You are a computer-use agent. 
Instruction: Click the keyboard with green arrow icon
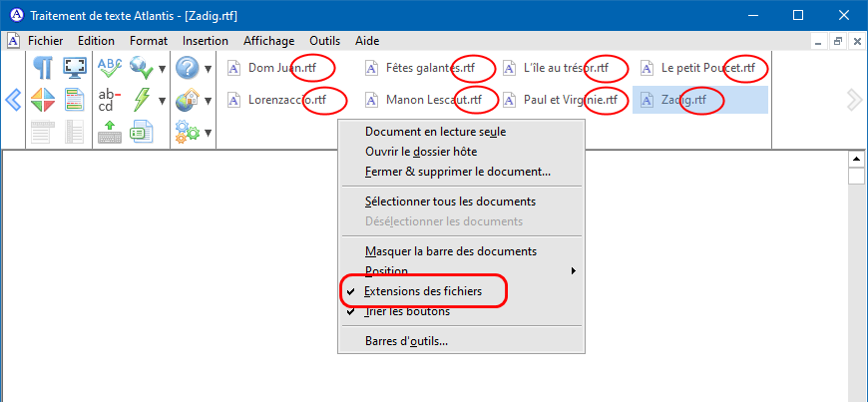[x=110, y=131]
